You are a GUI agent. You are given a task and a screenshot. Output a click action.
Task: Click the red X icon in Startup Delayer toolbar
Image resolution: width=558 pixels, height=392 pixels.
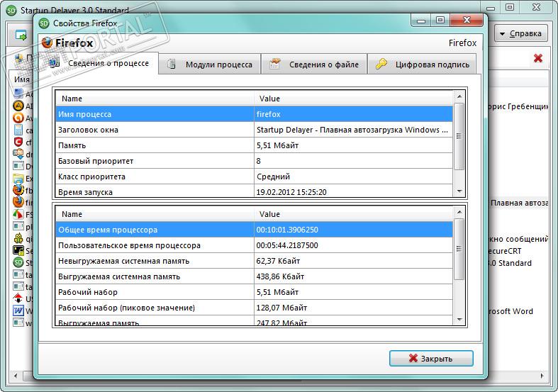(538, 58)
